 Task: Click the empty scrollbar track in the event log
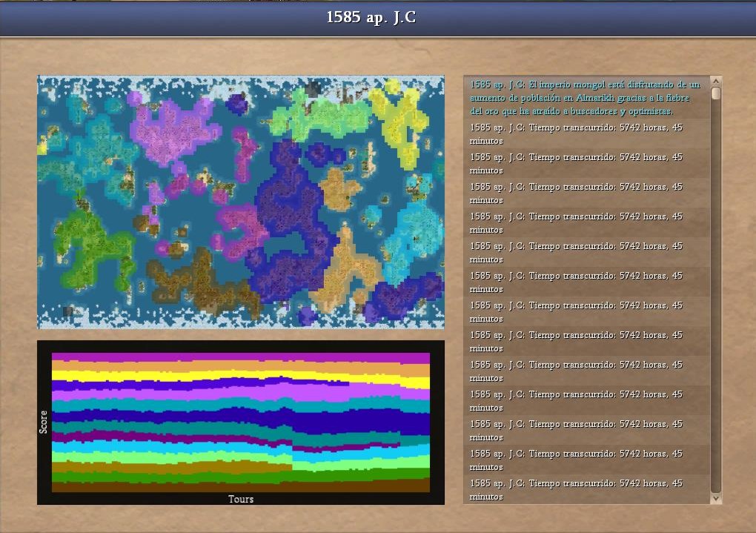pos(716,297)
